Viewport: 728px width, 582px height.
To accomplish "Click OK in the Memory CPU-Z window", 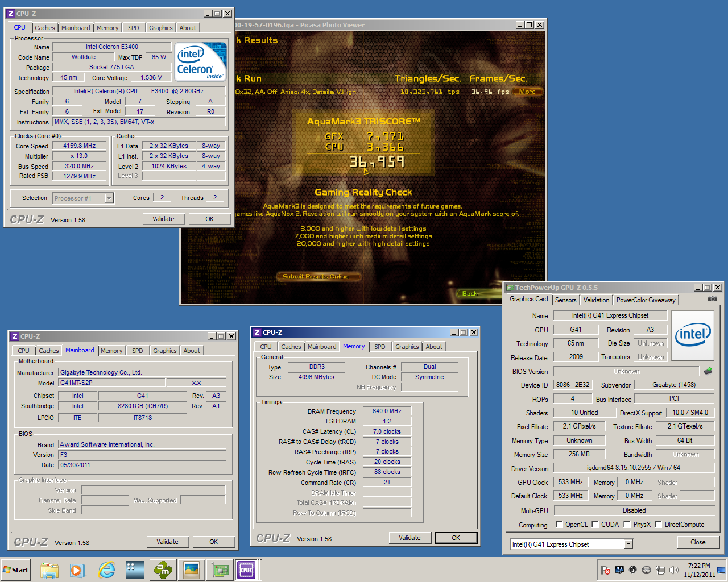I will tap(456, 538).
